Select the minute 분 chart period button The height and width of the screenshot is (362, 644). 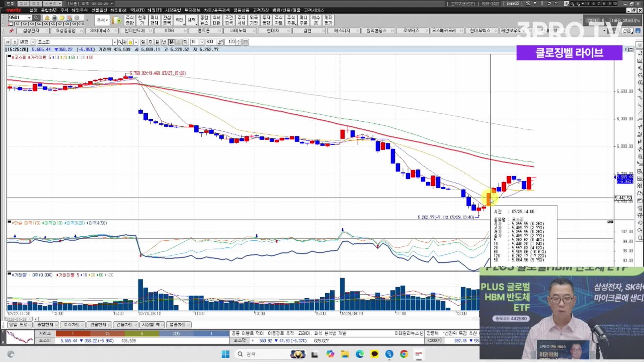171,42
